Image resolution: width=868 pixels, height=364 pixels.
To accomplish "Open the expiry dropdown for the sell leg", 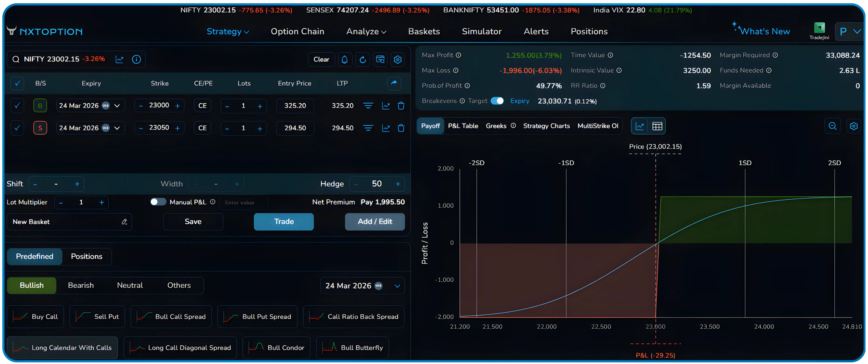I will click(x=117, y=128).
